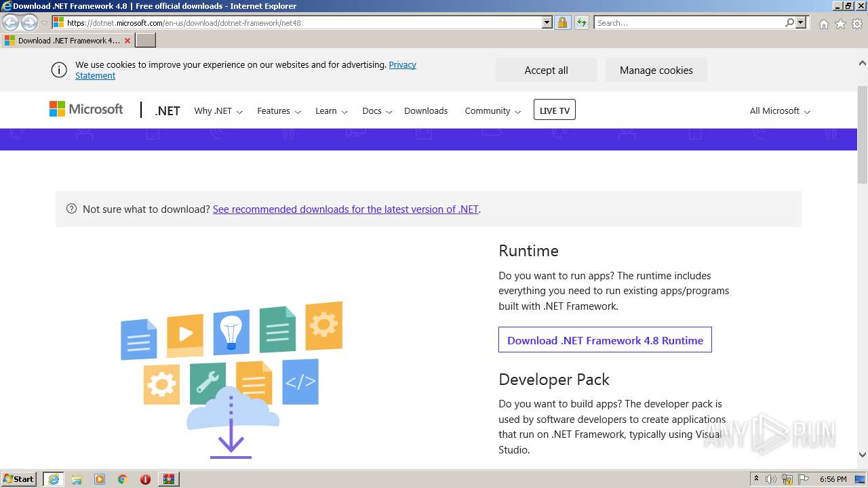Close the Download .NET Framework tab
Viewport: 868px width, 488px height.
(x=127, y=41)
